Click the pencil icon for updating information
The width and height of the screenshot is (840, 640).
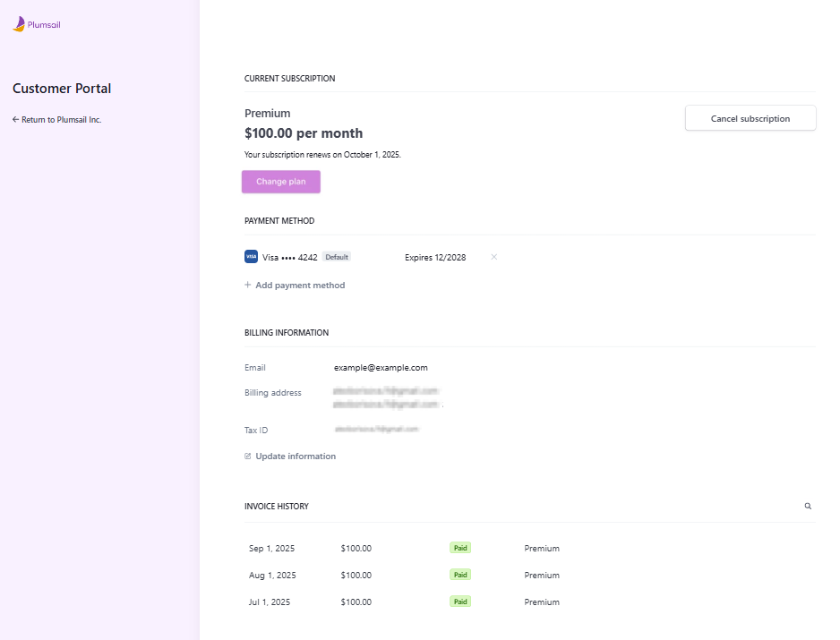click(248, 457)
